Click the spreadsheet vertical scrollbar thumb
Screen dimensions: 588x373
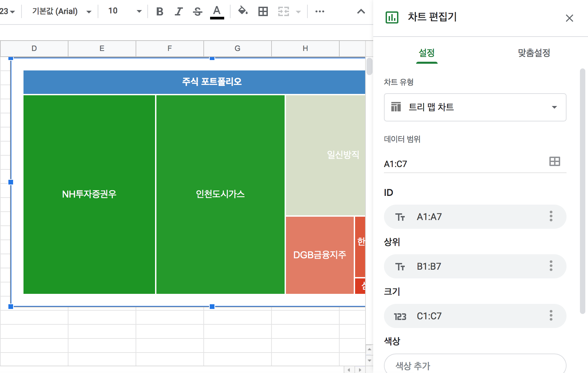coord(370,66)
